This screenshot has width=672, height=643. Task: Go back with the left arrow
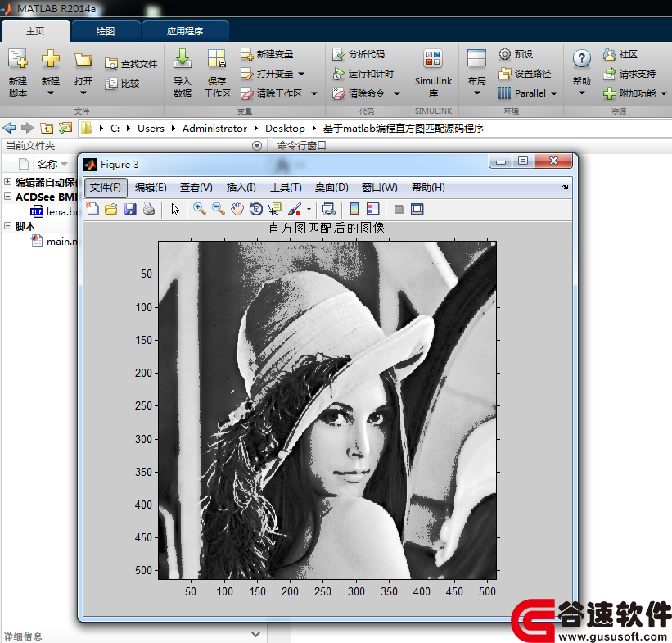point(9,128)
